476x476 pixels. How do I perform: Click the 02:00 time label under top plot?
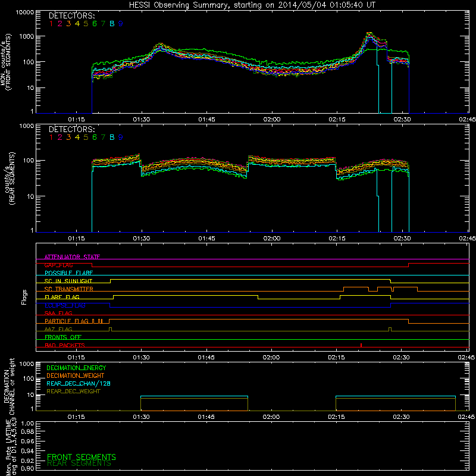272,120
